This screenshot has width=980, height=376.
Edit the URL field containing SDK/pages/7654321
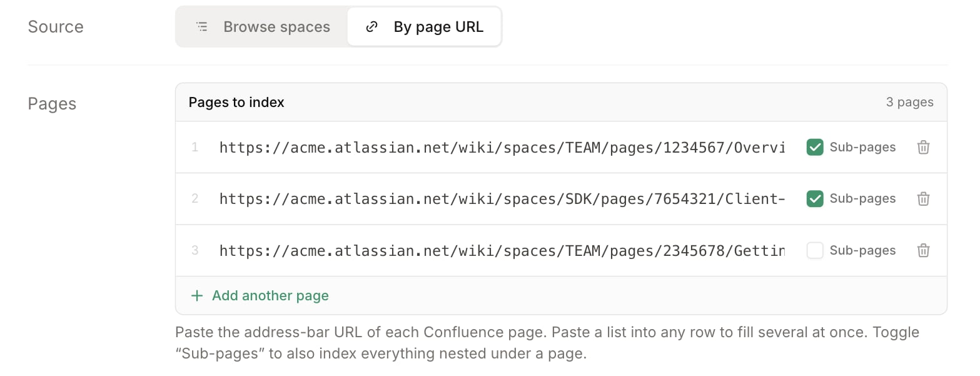502,198
